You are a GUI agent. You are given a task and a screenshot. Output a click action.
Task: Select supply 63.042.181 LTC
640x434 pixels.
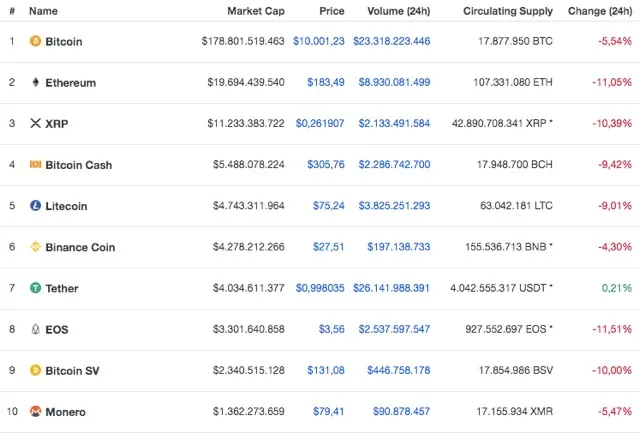516,206
